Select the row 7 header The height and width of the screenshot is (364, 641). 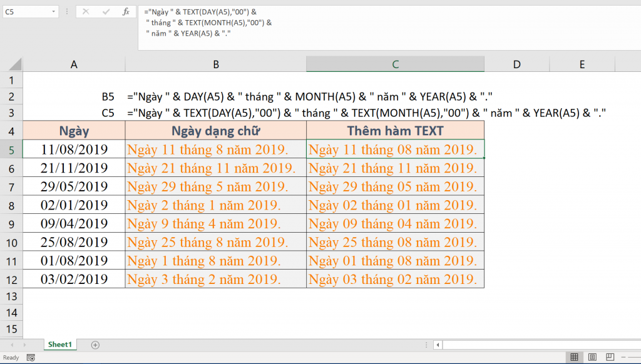[x=11, y=186]
